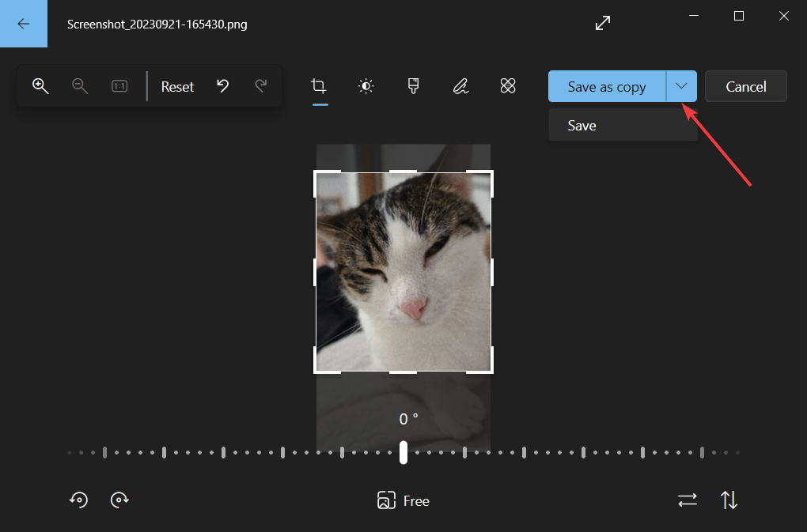Undo the last edit
Viewport: 807px width, 532px height.
[x=222, y=86]
